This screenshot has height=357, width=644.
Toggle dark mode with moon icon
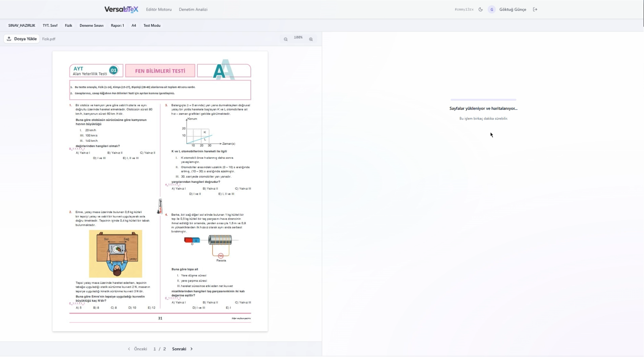tap(480, 10)
